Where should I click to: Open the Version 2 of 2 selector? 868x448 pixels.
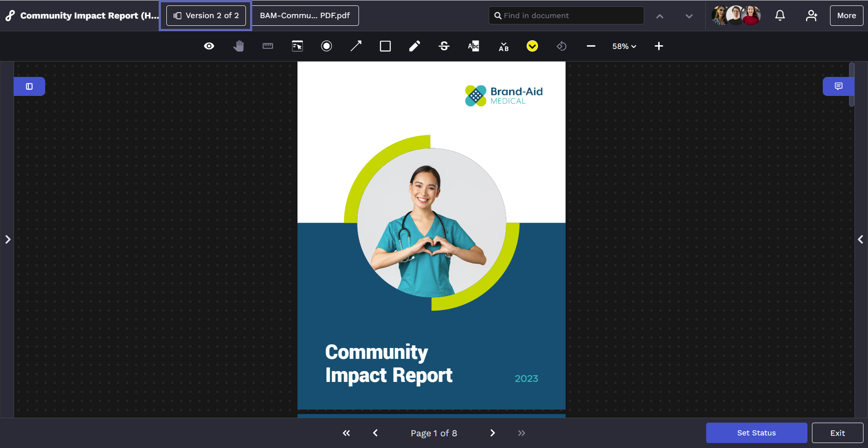[206, 15]
